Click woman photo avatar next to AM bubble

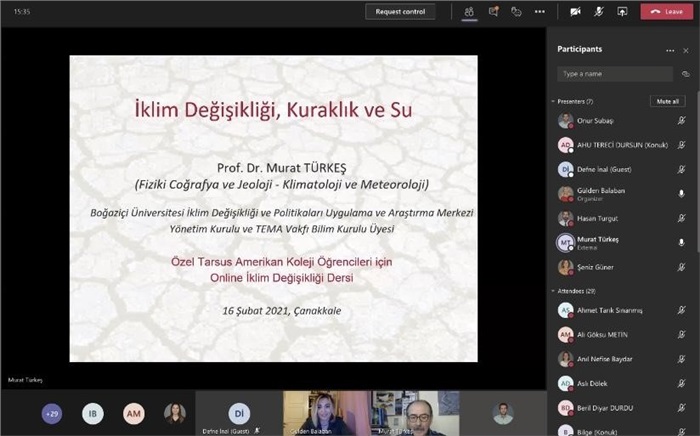tap(175, 414)
